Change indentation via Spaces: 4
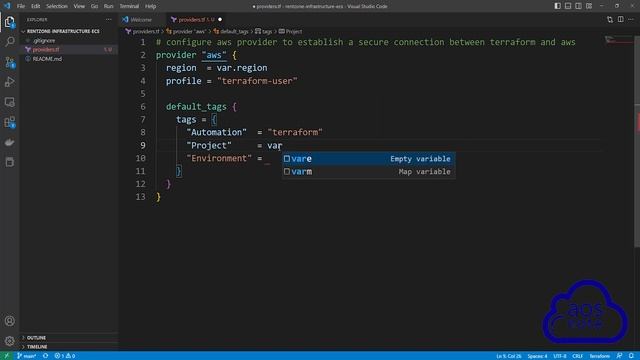This screenshot has height=360, width=640. 537,356
